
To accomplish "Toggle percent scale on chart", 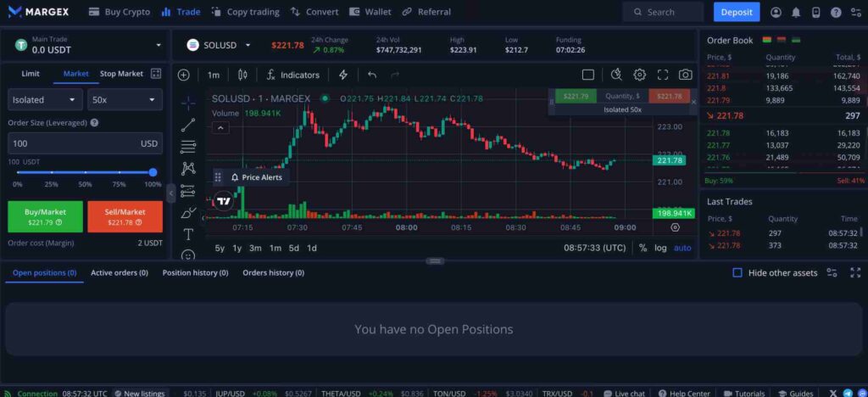I will [643, 248].
